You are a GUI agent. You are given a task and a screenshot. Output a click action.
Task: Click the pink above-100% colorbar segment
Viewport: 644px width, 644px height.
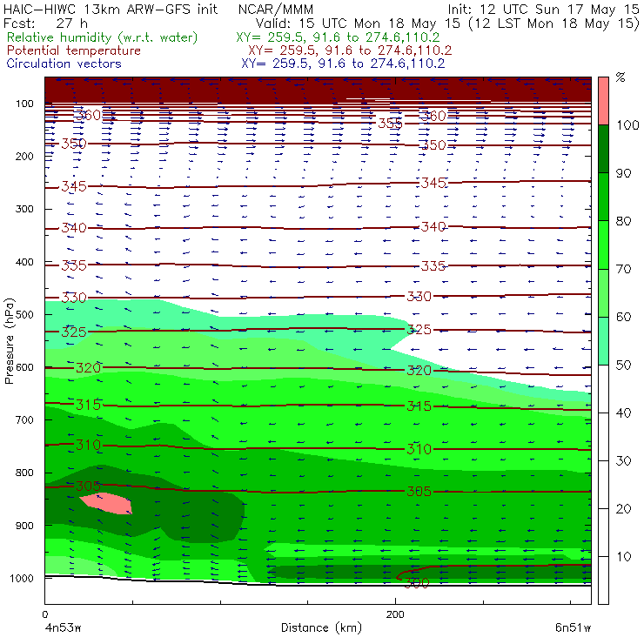point(603,101)
